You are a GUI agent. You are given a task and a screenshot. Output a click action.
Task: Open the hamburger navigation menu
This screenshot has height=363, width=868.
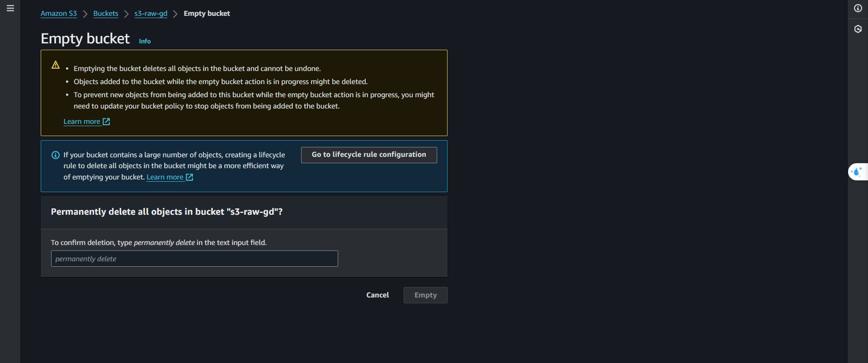[10, 8]
